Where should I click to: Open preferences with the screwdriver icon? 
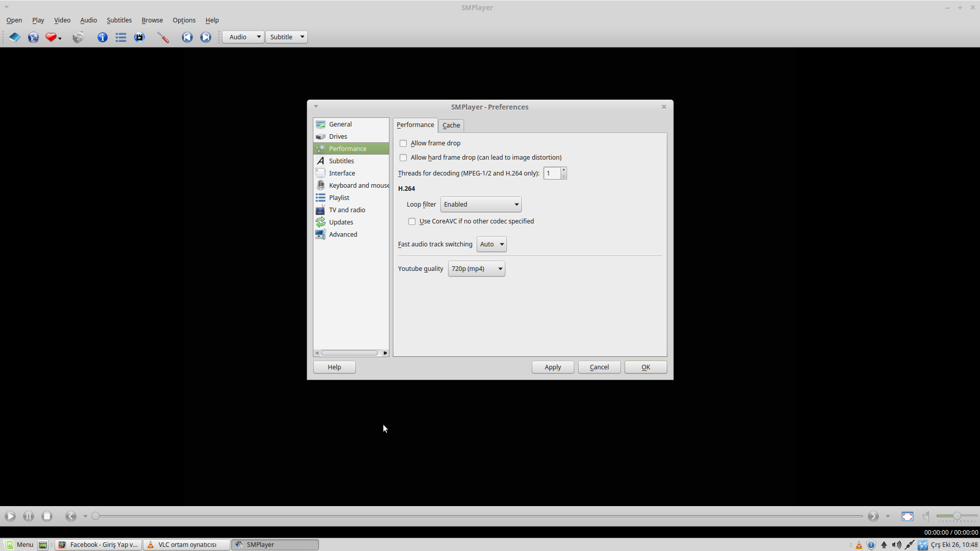point(163,37)
